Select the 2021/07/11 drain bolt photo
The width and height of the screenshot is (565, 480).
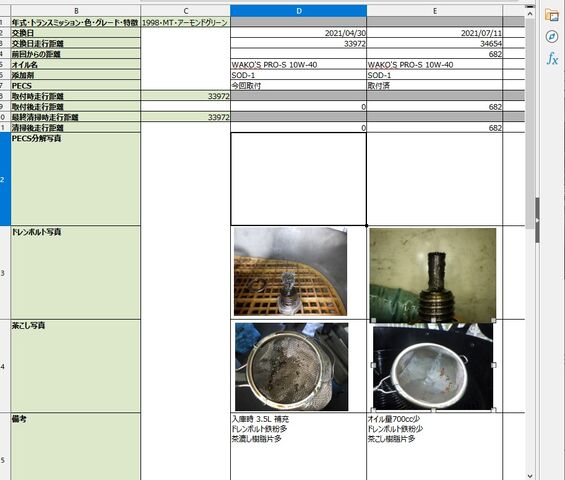click(433, 274)
